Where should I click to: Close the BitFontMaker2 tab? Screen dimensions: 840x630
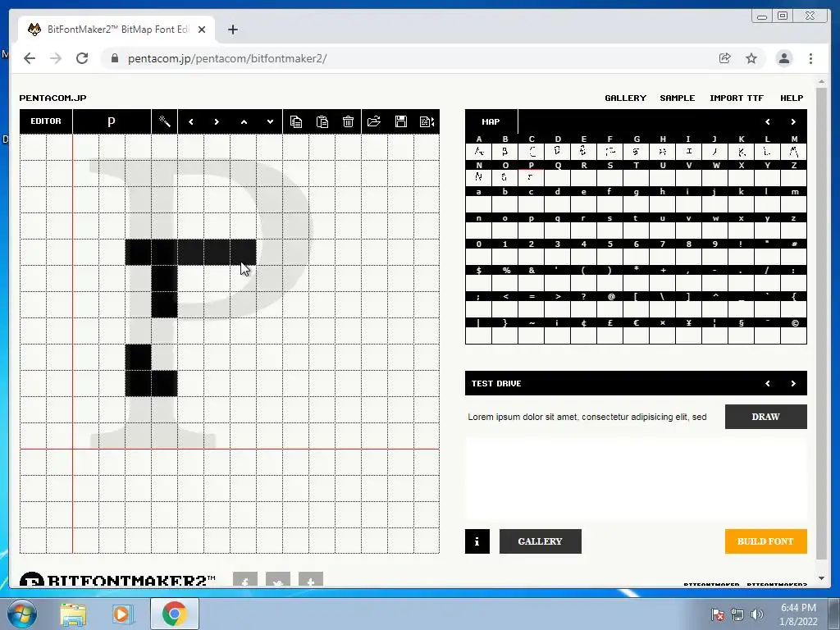coord(202,30)
